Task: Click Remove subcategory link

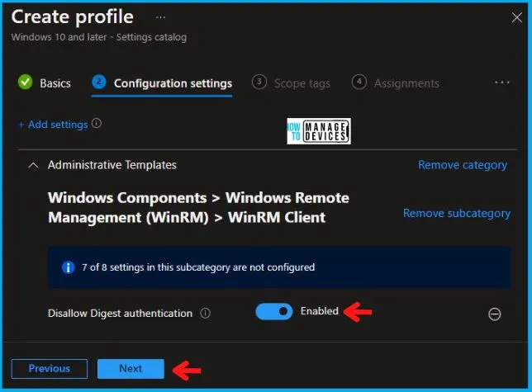Action: (x=457, y=214)
